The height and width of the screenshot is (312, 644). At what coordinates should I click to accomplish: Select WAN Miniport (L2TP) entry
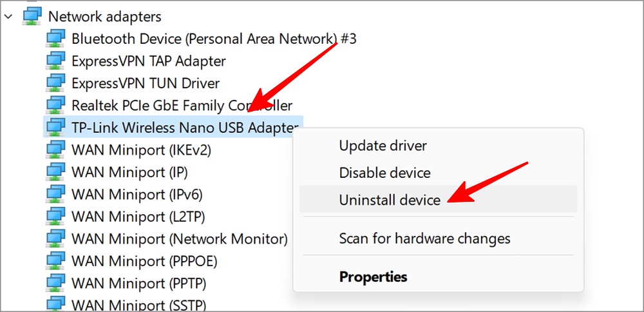point(138,217)
